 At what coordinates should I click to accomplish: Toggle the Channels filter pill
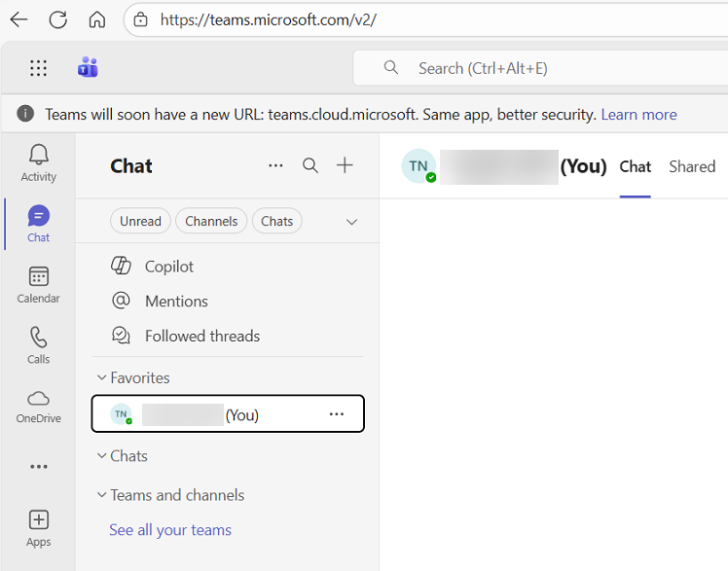211,222
